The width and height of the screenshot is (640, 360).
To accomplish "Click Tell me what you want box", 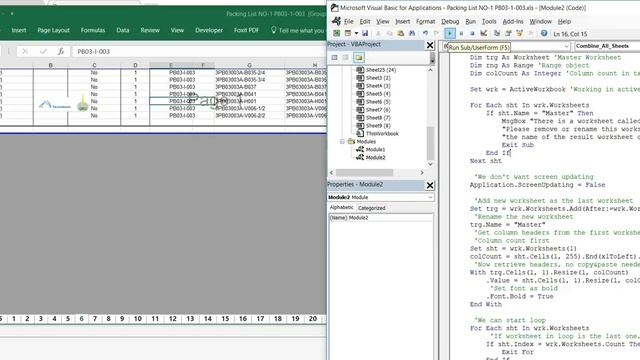I will [298, 30].
